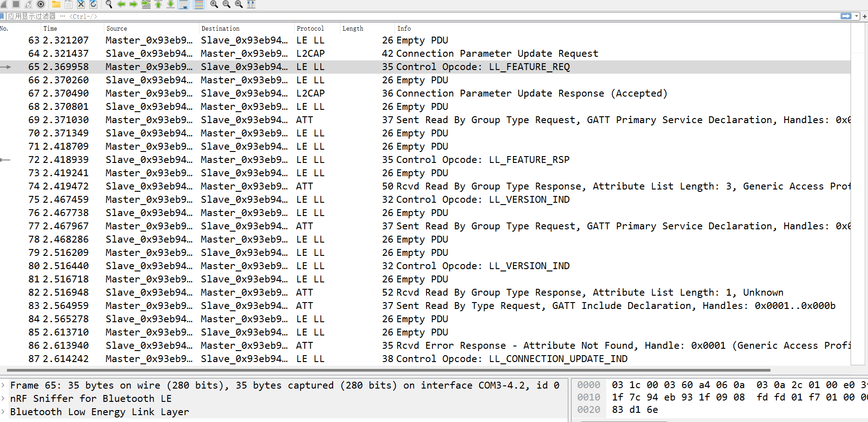Select packet 87 LL_CONNECTION_UPDATE_IND row
The height and width of the screenshot is (422, 868).
click(x=425, y=359)
